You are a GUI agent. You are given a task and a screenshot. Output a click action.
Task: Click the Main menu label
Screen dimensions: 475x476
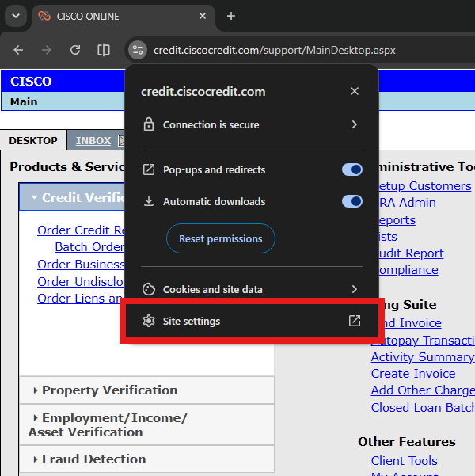pyautogui.click(x=24, y=101)
